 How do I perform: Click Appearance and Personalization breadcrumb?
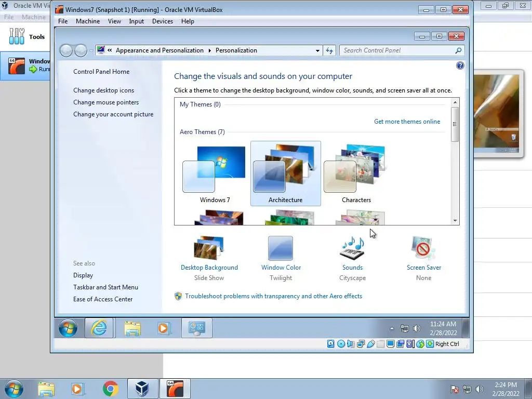tap(159, 50)
